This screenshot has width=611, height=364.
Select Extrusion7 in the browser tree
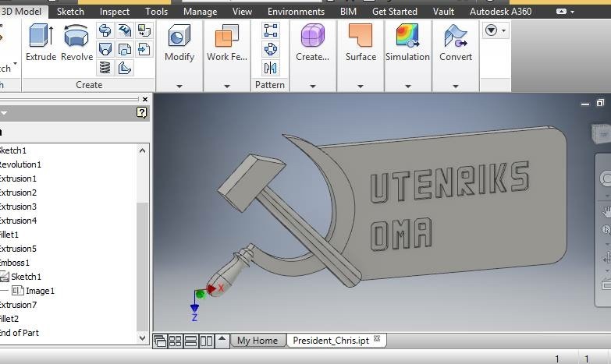[17, 305]
